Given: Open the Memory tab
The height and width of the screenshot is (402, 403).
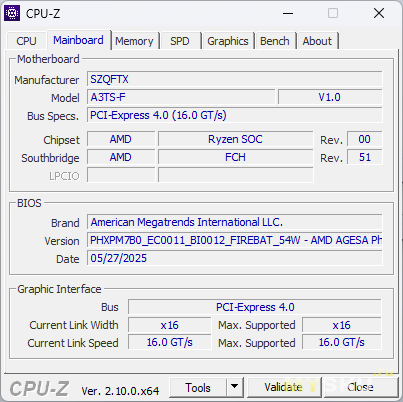Looking at the screenshot, I should coord(134,41).
